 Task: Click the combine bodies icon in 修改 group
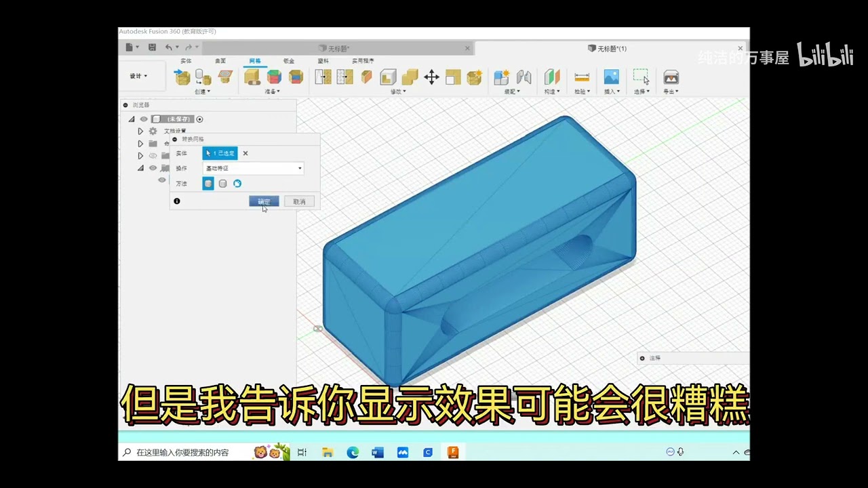click(410, 77)
